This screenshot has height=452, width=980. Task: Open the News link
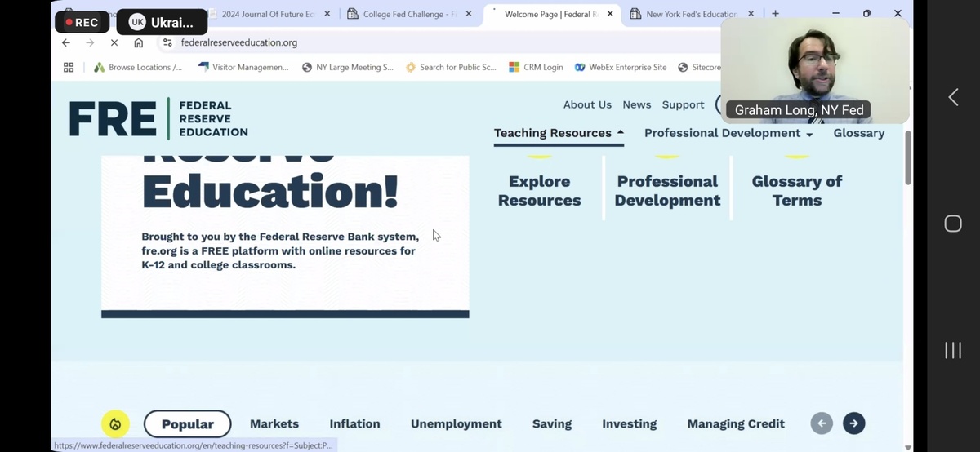(637, 104)
